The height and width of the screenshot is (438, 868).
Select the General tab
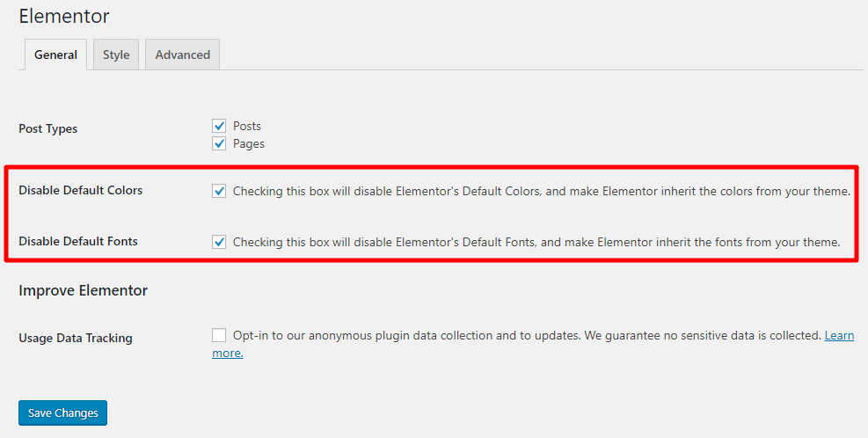[x=55, y=55]
